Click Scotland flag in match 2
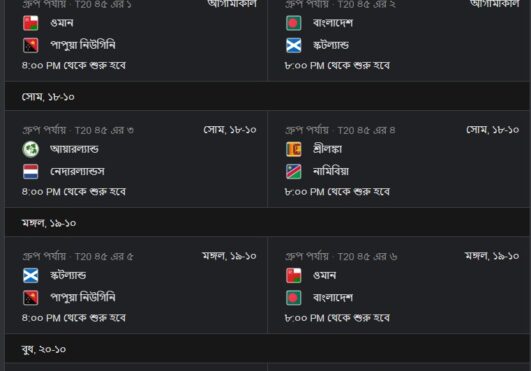 click(x=293, y=45)
